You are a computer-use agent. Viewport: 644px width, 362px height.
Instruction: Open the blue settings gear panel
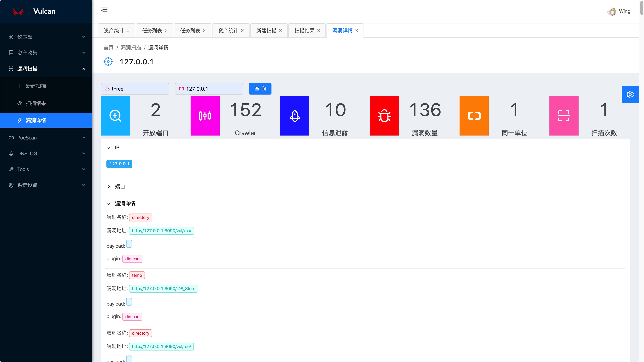[x=630, y=95]
